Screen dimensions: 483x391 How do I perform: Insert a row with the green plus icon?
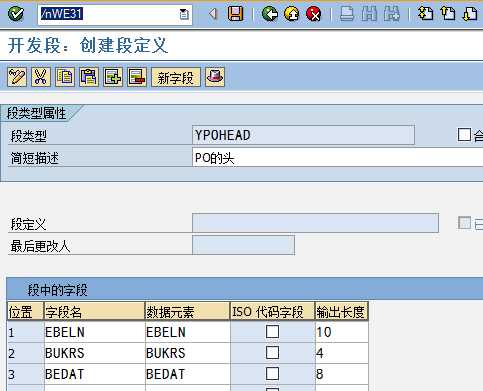pos(113,77)
